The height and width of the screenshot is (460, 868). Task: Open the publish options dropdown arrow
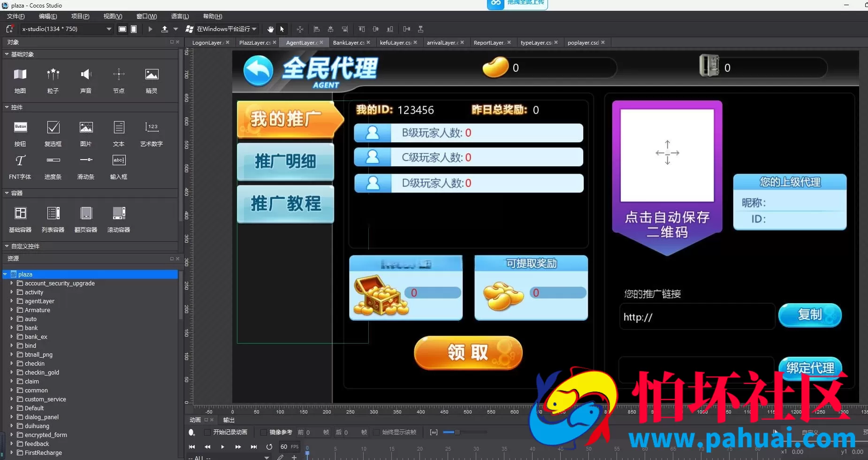tap(176, 29)
